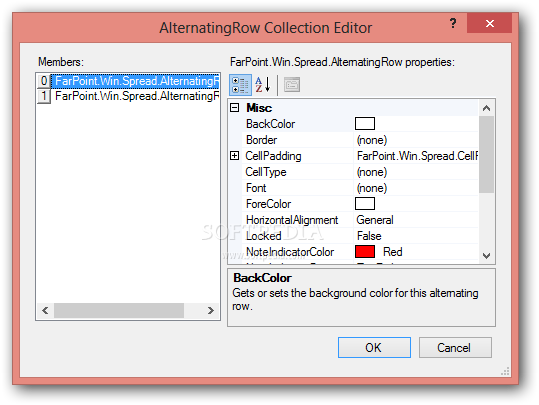Click the property grid scroll up arrow

tap(486, 108)
